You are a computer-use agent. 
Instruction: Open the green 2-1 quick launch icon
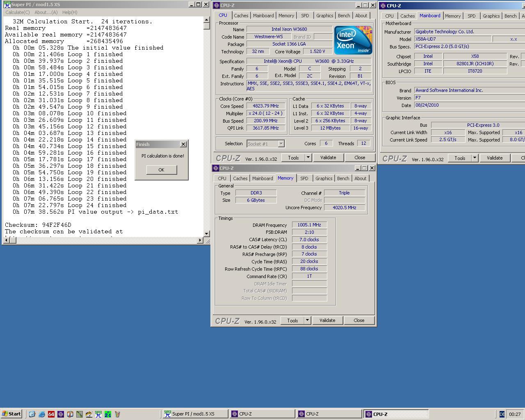tap(107, 414)
